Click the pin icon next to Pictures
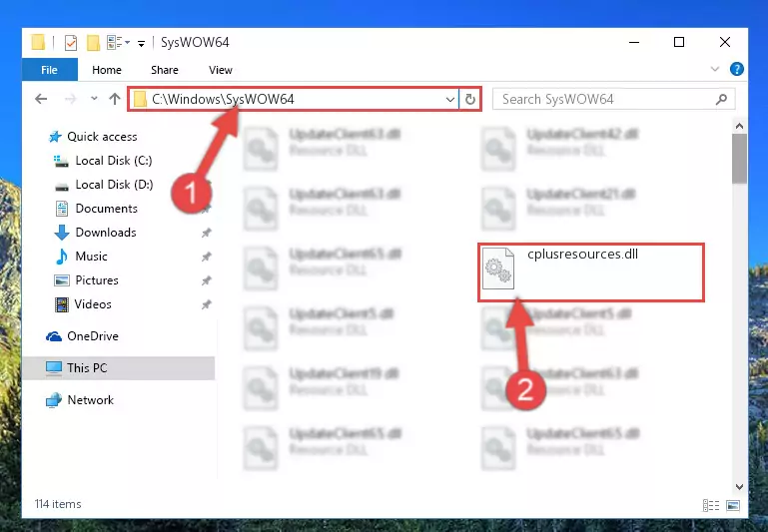 (206, 280)
